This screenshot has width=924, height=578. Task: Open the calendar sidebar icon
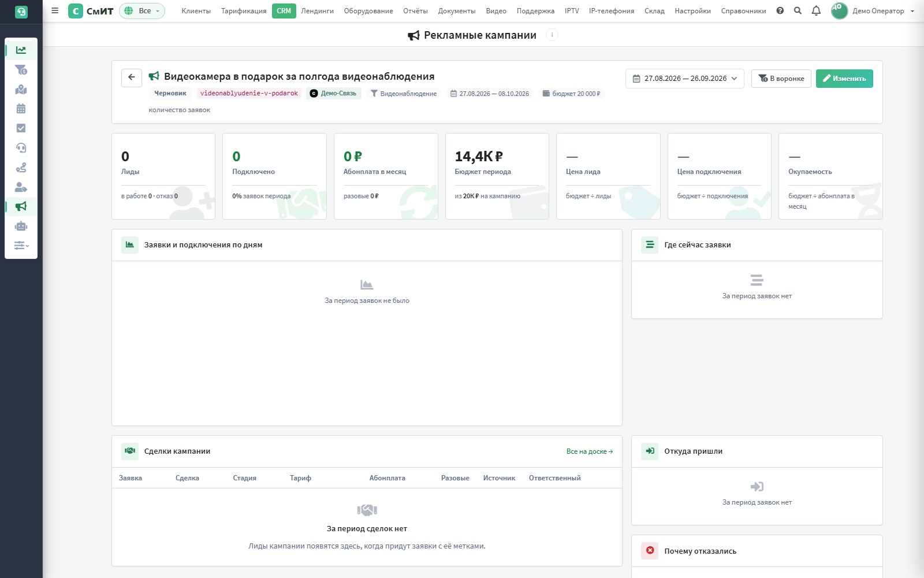[x=21, y=109]
